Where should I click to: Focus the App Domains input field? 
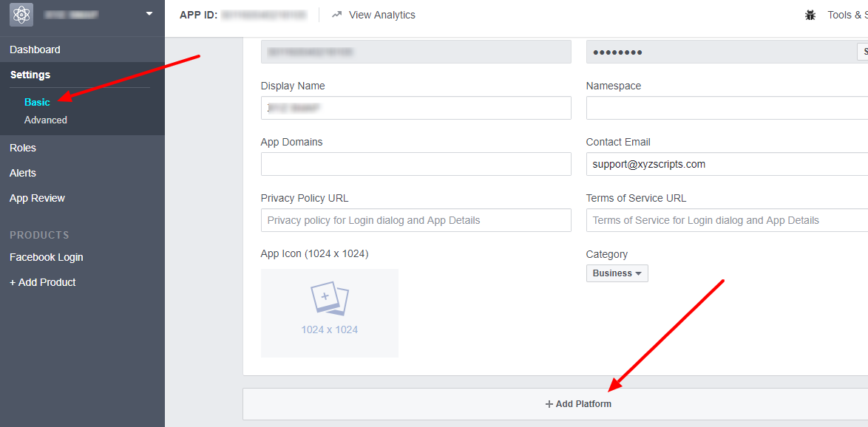click(x=416, y=164)
